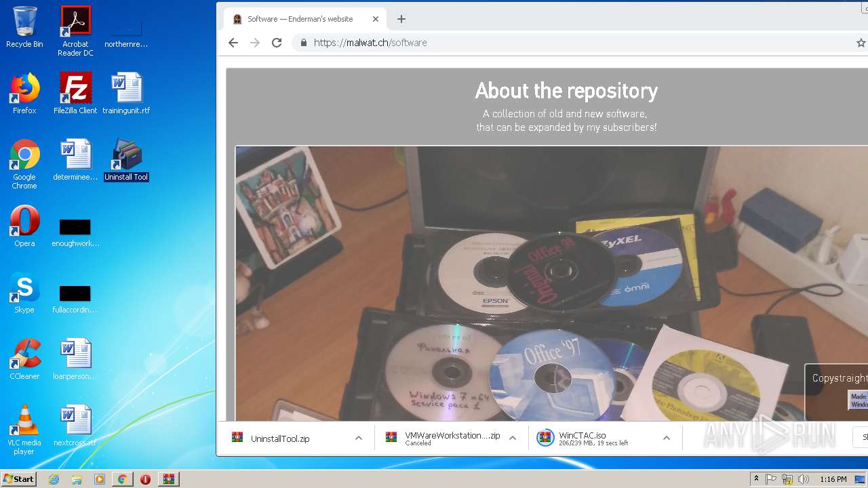The image size is (868, 488).
Task: Show hidden system tray icons
Action: pos(756,479)
